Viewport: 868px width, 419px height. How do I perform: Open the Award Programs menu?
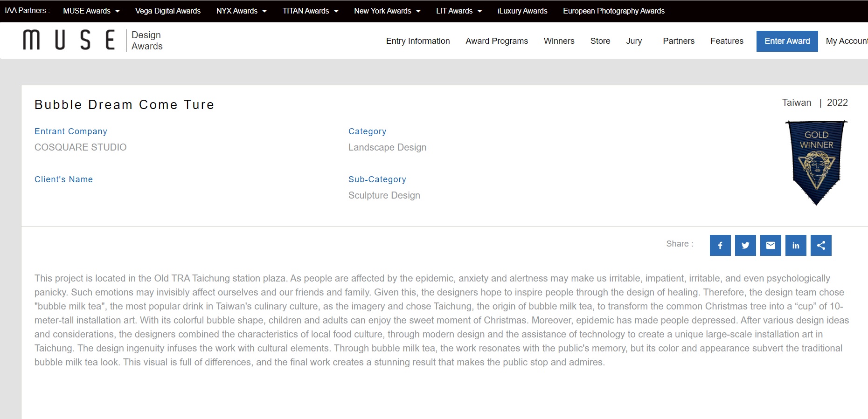pyautogui.click(x=497, y=41)
